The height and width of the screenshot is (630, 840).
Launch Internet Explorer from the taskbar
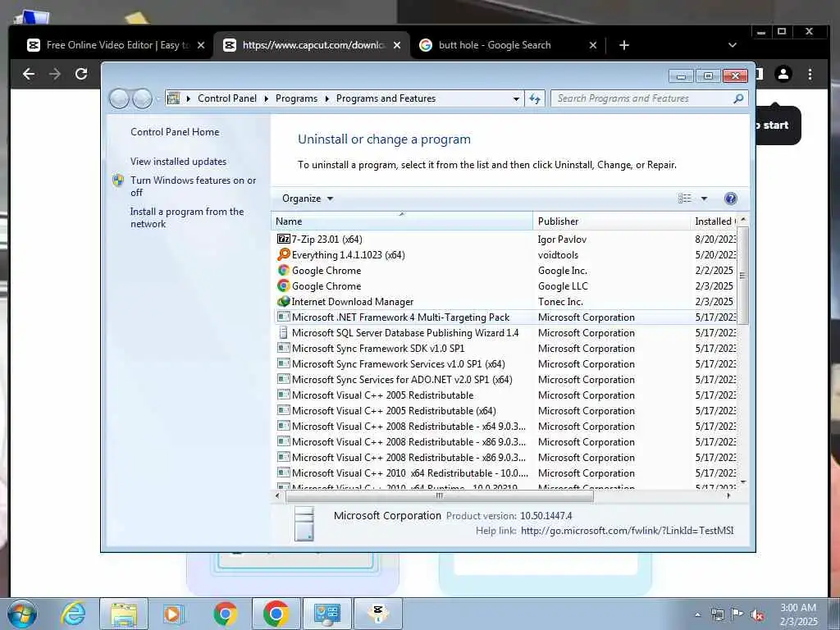[73, 614]
